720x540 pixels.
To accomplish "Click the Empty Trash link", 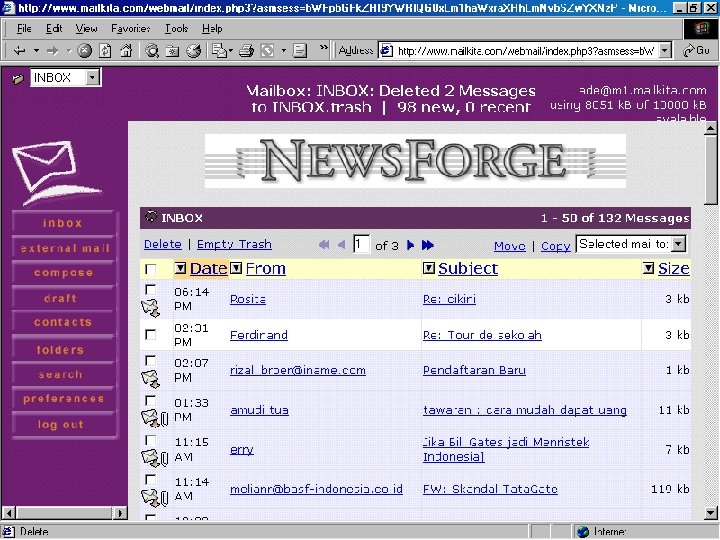I will click(x=234, y=244).
